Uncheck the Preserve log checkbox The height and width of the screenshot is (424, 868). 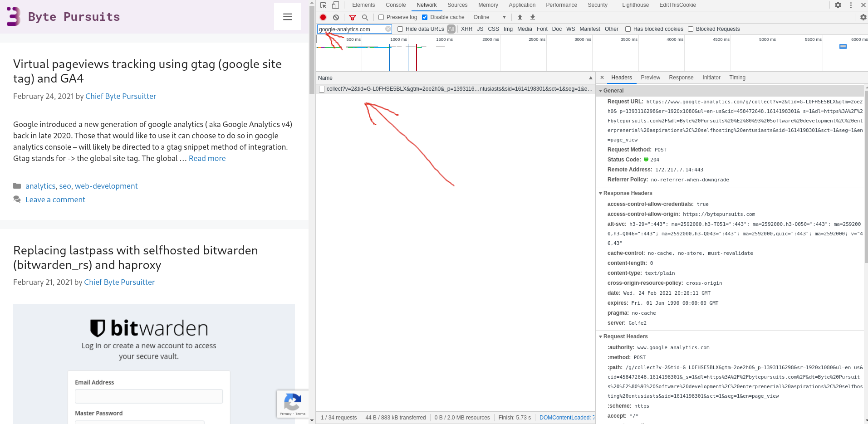381,17
